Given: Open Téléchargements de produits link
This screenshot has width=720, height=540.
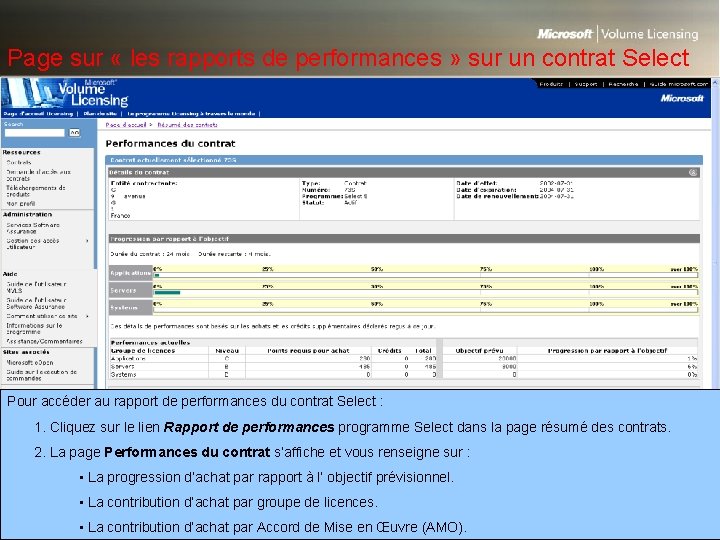Looking at the screenshot, I should point(36,191).
